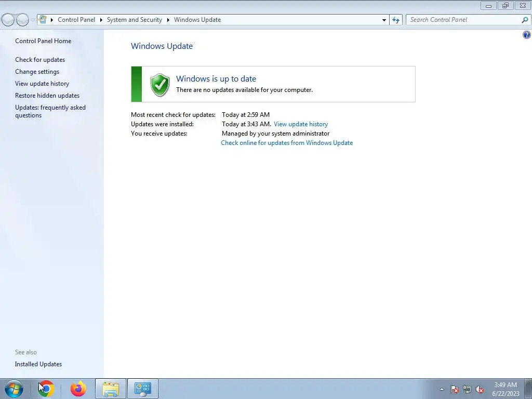Click Check for updates in sidebar
532x399 pixels.
40,60
